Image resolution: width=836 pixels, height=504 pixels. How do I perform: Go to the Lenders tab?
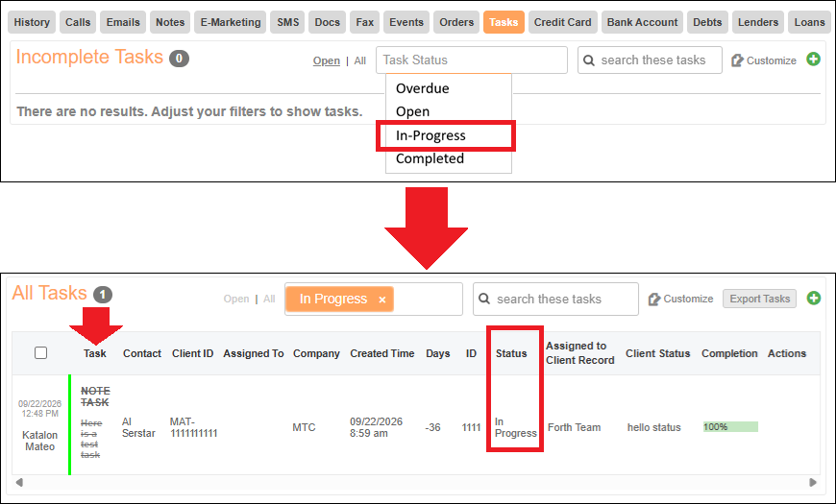[758, 22]
